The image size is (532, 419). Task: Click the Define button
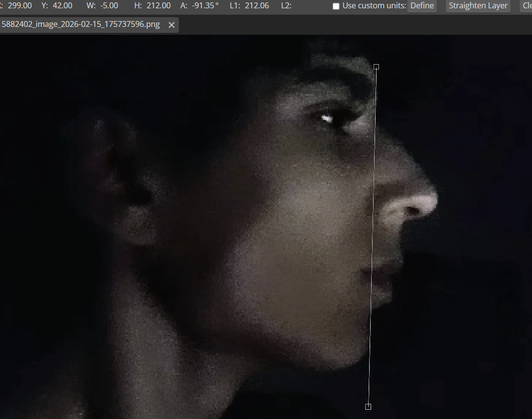(x=422, y=6)
